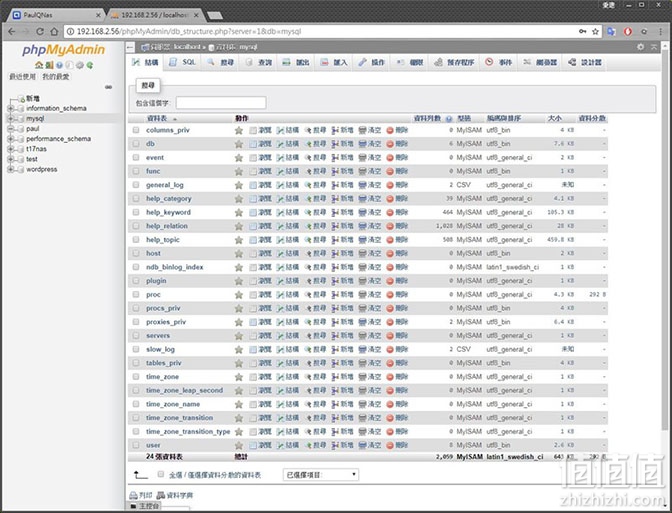The width and height of the screenshot is (672, 513).
Task: Open the Structure tab
Action: coord(146,63)
